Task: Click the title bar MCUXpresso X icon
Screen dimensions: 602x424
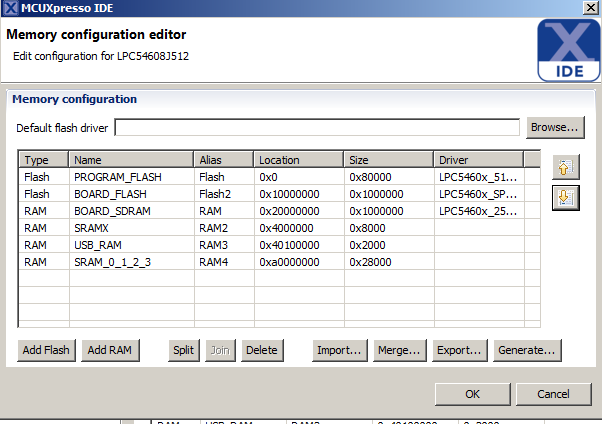Action: tap(10, 8)
